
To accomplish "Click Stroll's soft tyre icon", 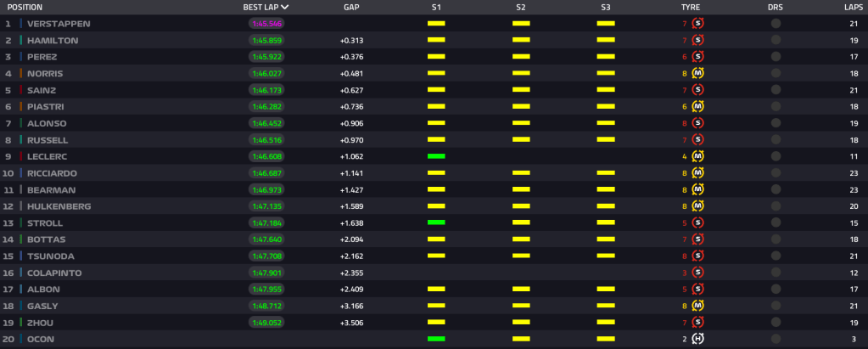I will point(698,223).
